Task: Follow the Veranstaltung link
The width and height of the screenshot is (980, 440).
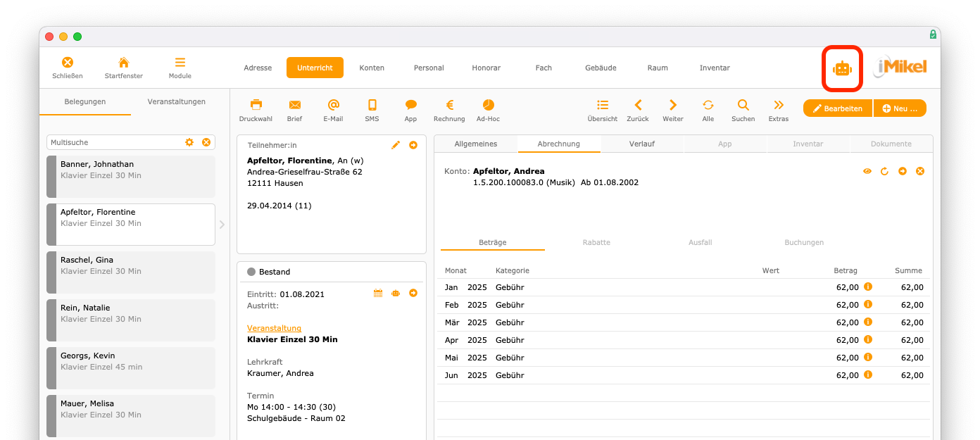Action: coord(275,328)
